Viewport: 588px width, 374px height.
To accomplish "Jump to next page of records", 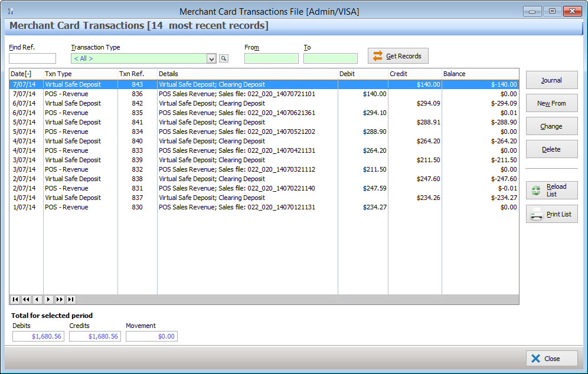I will (60, 300).
